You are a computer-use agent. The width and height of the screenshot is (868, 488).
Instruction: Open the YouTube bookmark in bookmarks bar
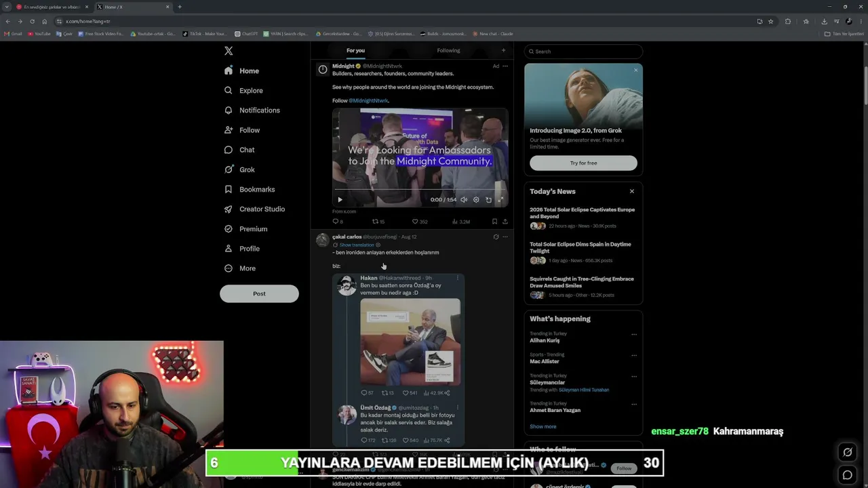click(x=39, y=34)
